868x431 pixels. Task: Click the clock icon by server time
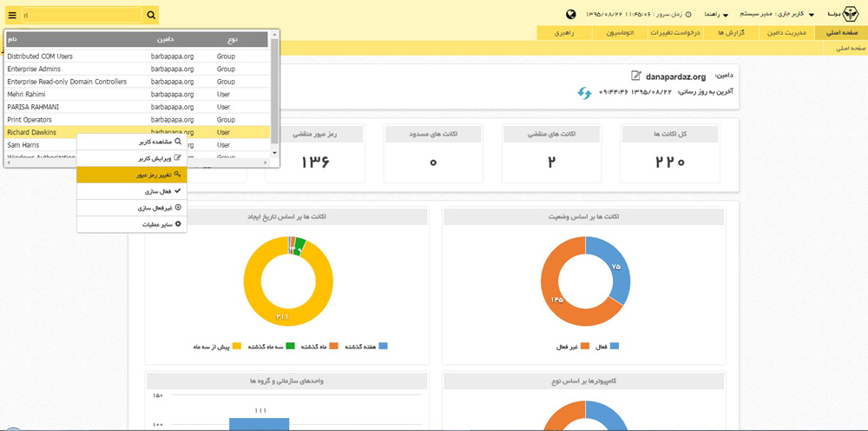[x=688, y=15]
